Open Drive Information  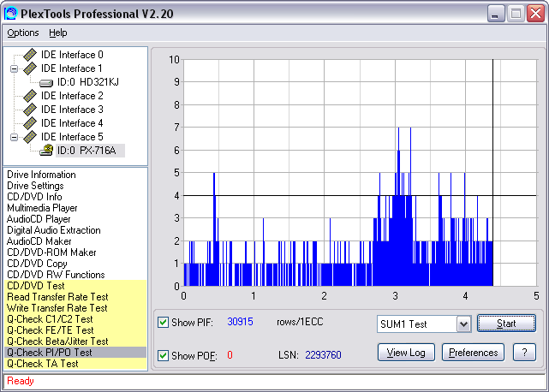41,175
